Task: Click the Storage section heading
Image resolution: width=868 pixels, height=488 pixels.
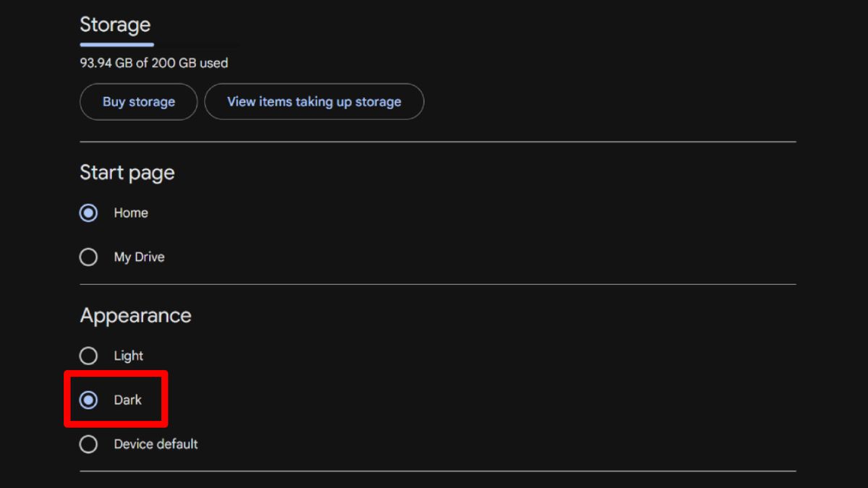Action: pos(115,25)
